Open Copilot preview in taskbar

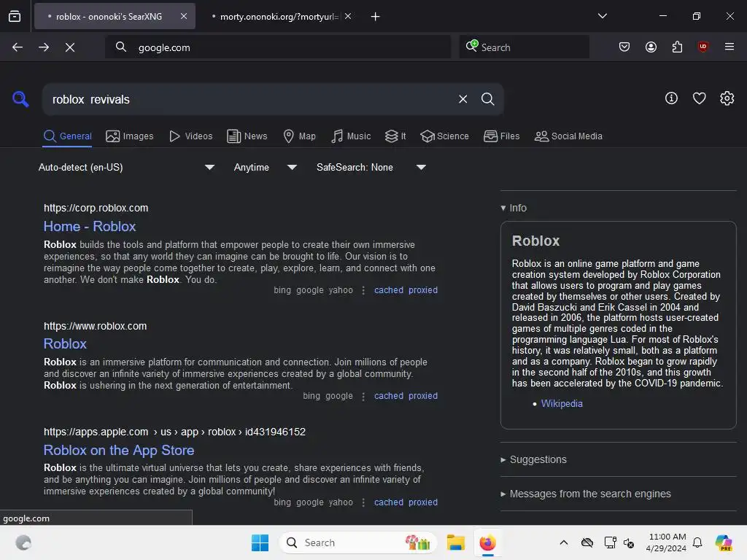724,542
